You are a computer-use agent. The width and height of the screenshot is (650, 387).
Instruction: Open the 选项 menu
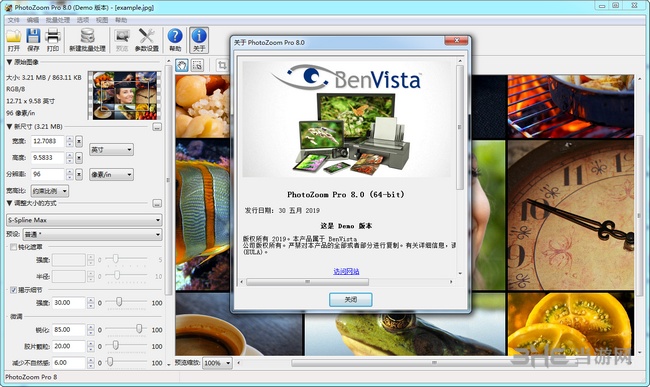(82, 20)
